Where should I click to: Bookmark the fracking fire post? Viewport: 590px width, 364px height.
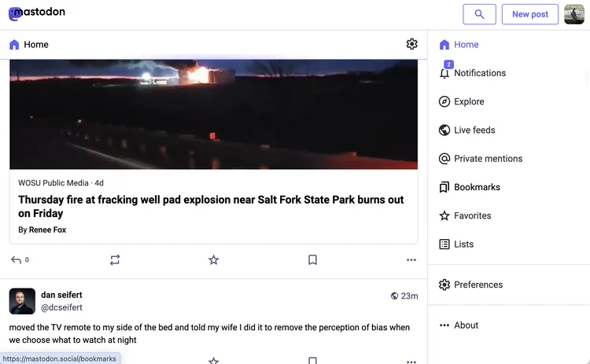tap(312, 259)
